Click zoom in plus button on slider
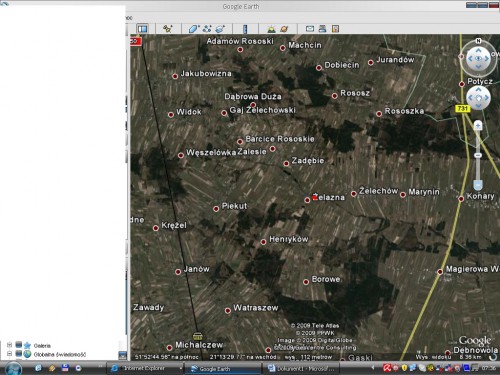The image size is (500, 375). tap(478, 126)
